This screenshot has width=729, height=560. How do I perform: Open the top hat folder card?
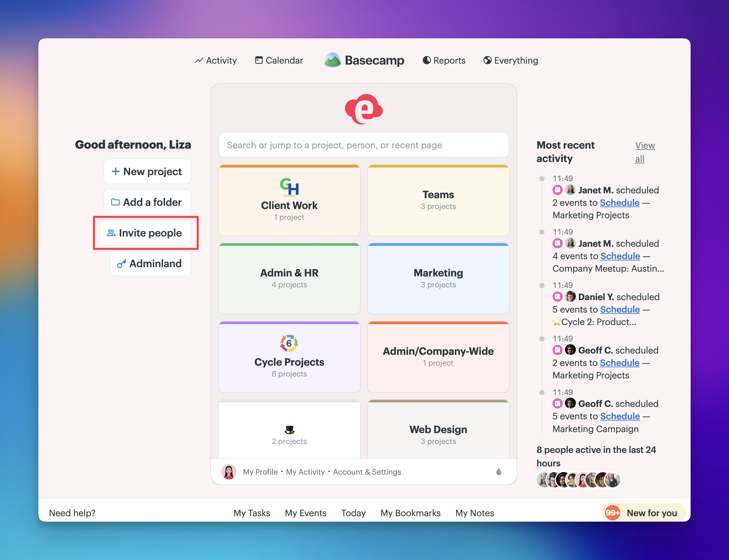click(289, 429)
